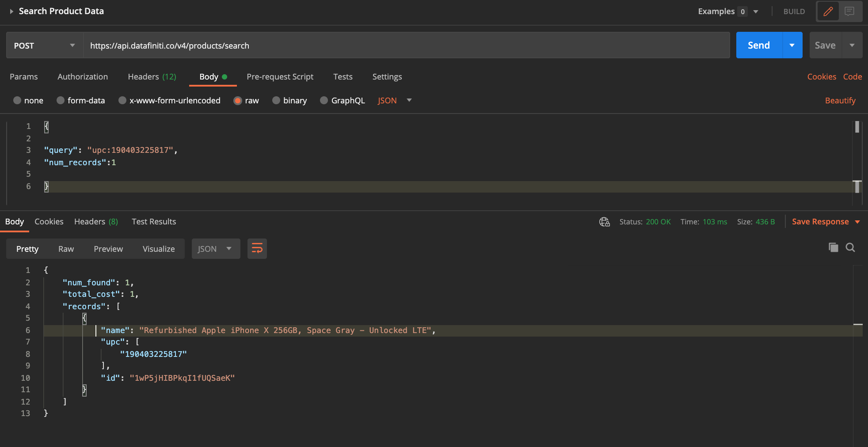The height and width of the screenshot is (447, 868).
Task: Open the JSON response format dropdown
Action: pos(216,249)
